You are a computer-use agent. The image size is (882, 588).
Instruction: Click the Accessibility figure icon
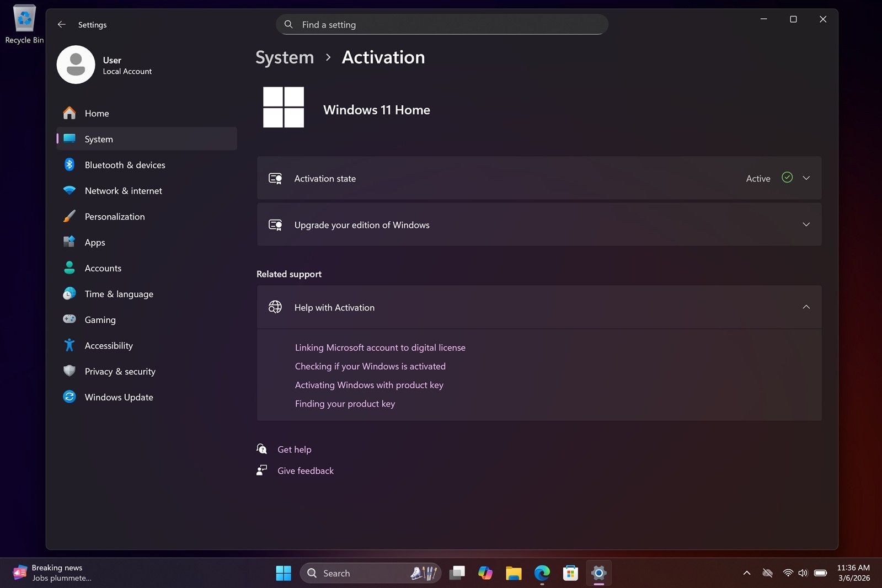click(70, 345)
